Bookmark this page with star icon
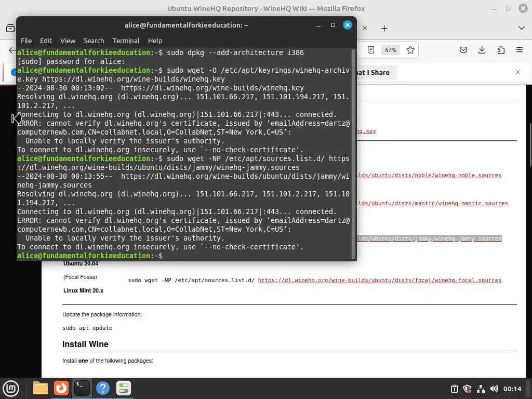This screenshot has height=399, width=532. [410, 50]
